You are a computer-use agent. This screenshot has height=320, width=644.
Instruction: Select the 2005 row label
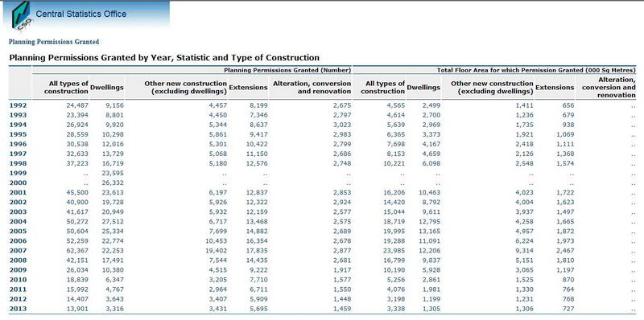[18, 232]
